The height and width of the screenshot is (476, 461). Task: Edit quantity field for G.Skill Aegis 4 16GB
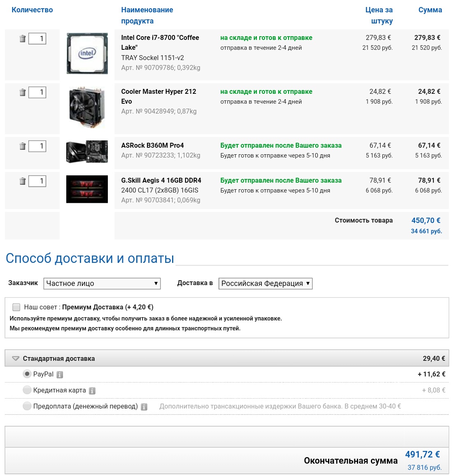tap(37, 181)
